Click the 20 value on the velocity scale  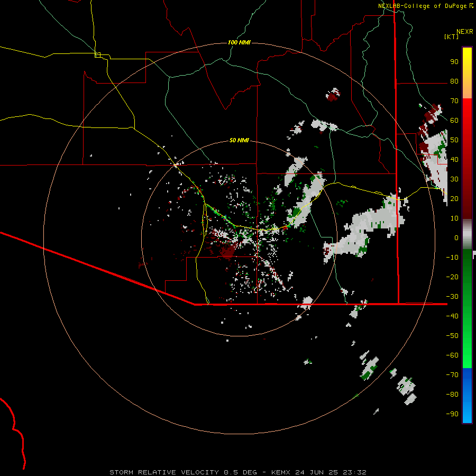454,198
